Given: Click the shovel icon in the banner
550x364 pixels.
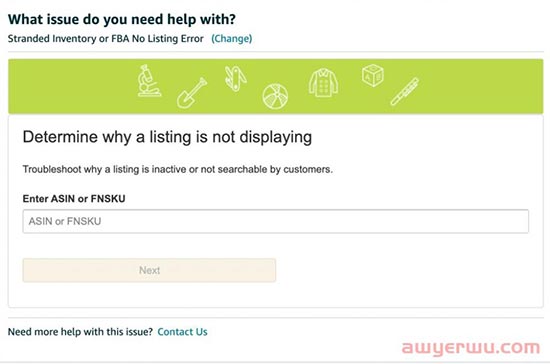Looking at the screenshot, I should (192, 93).
